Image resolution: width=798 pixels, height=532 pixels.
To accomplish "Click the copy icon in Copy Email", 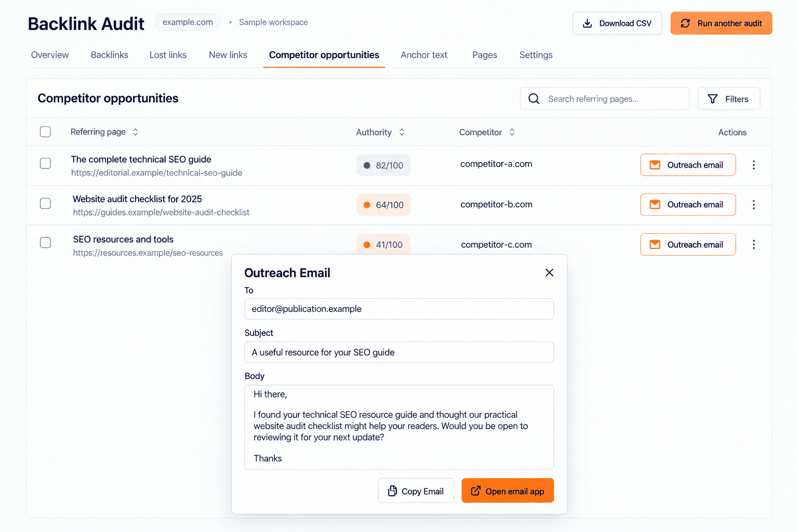I will [392, 491].
